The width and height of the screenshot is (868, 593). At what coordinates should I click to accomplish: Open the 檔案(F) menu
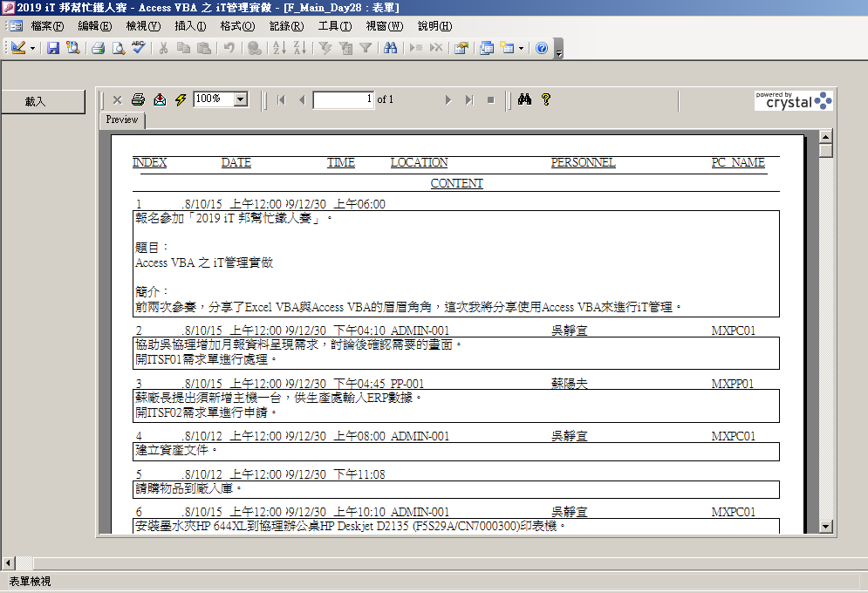47,26
